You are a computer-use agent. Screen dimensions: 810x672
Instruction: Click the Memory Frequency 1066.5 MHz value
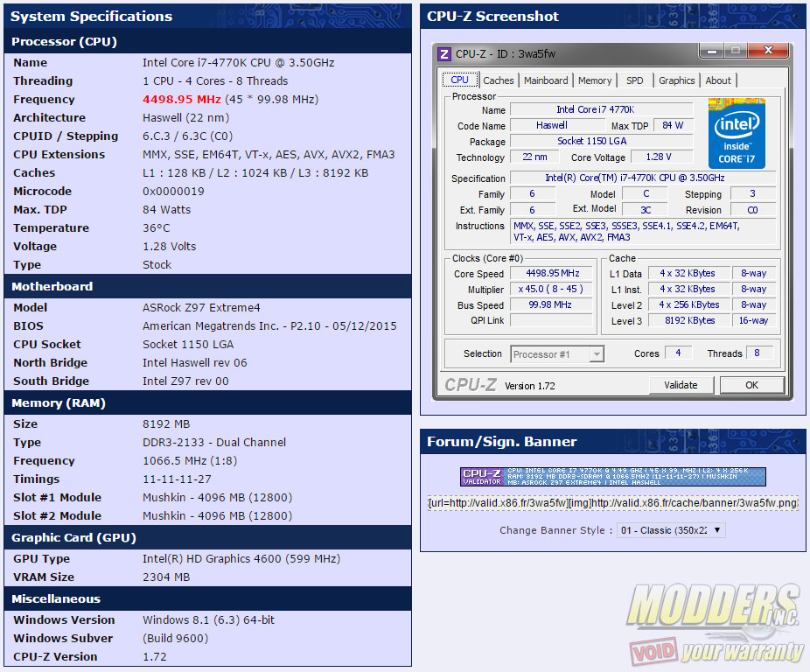(190, 460)
